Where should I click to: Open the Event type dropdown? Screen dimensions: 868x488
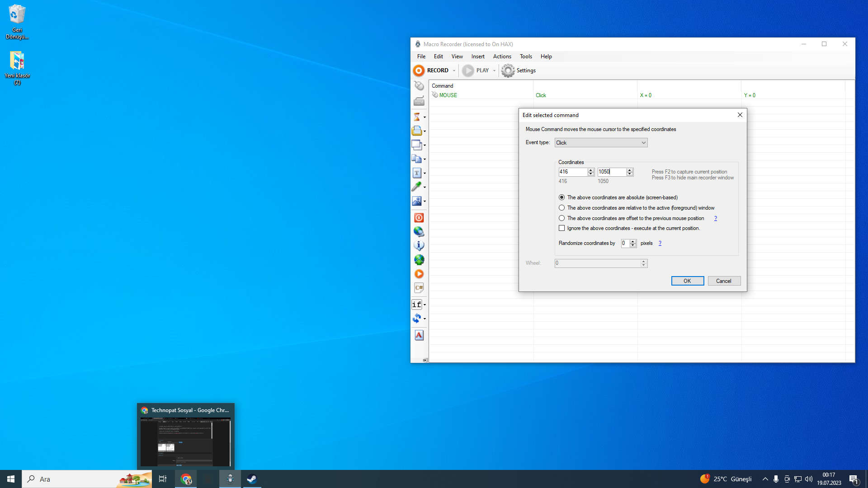pos(601,143)
